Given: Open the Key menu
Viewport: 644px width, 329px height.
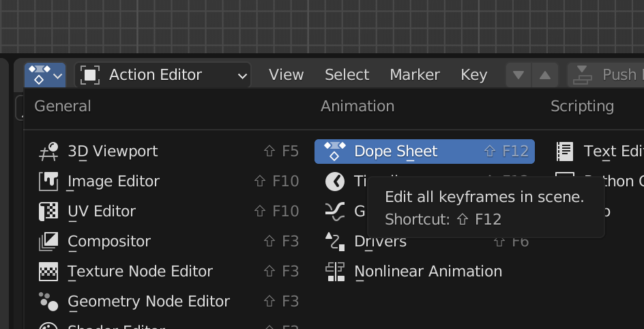Looking at the screenshot, I should (x=473, y=75).
